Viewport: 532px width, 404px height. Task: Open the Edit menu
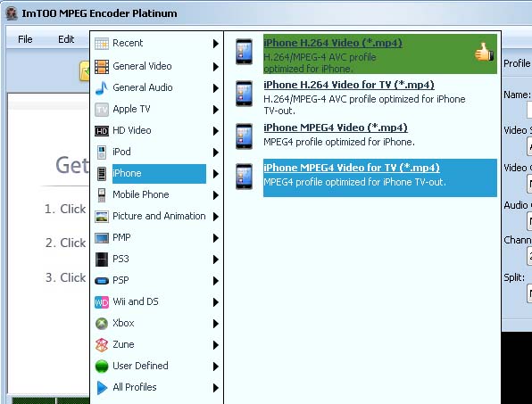[x=66, y=39]
